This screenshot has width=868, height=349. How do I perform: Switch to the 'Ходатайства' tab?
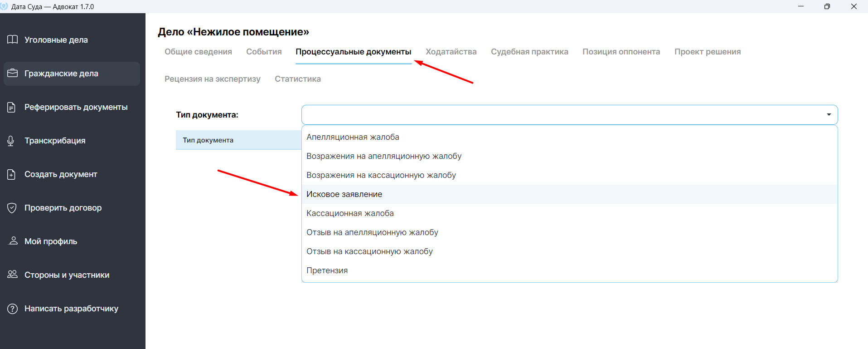tap(451, 52)
